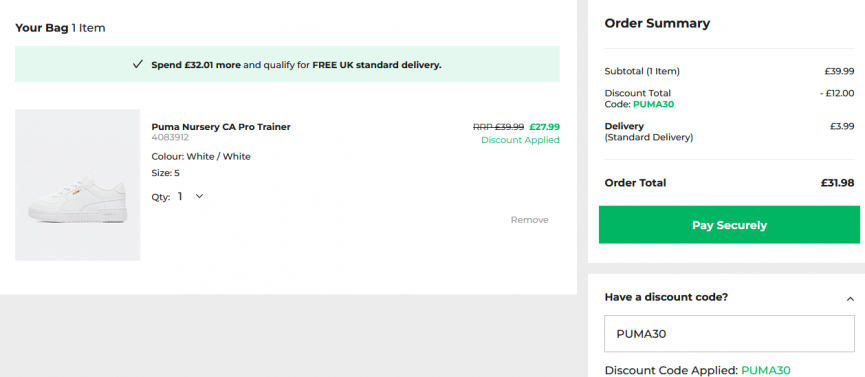Remove the Puma trainer from bag
Screen dimensions: 865x377
click(x=530, y=220)
